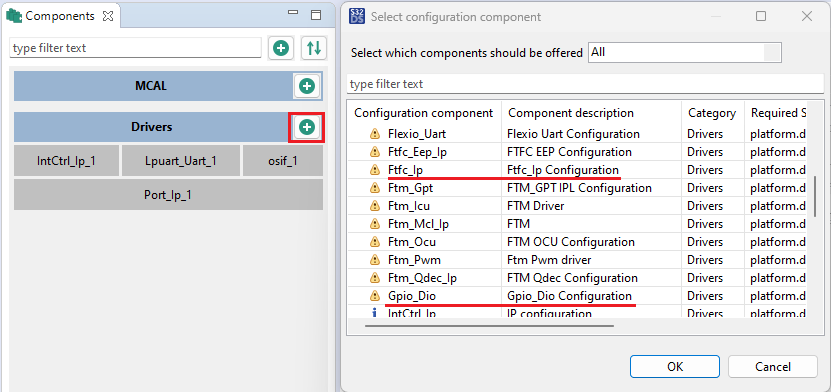This screenshot has height=392, width=831.
Task: Cancel the component selection dialog
Action: pyautogui.click(x=773, y=367)
